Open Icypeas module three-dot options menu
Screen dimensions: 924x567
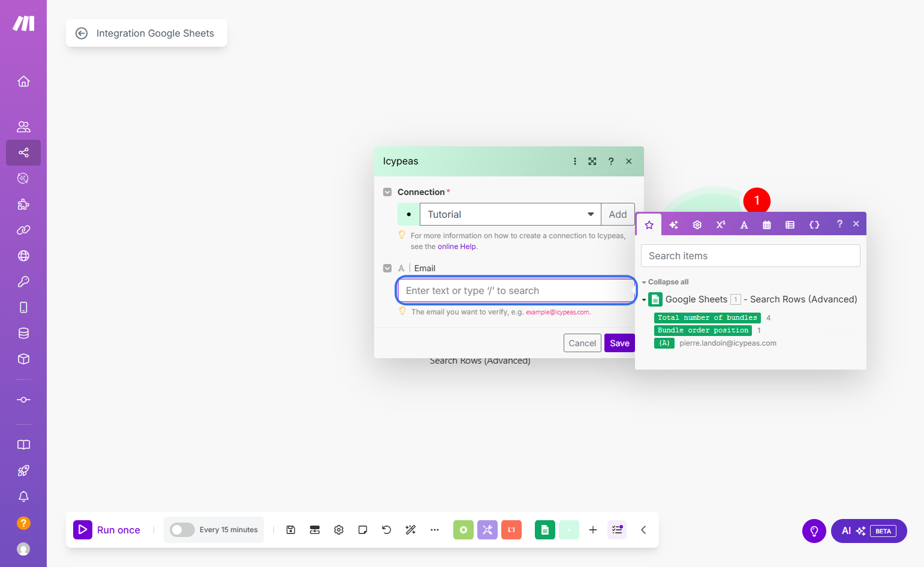[575, 161]
